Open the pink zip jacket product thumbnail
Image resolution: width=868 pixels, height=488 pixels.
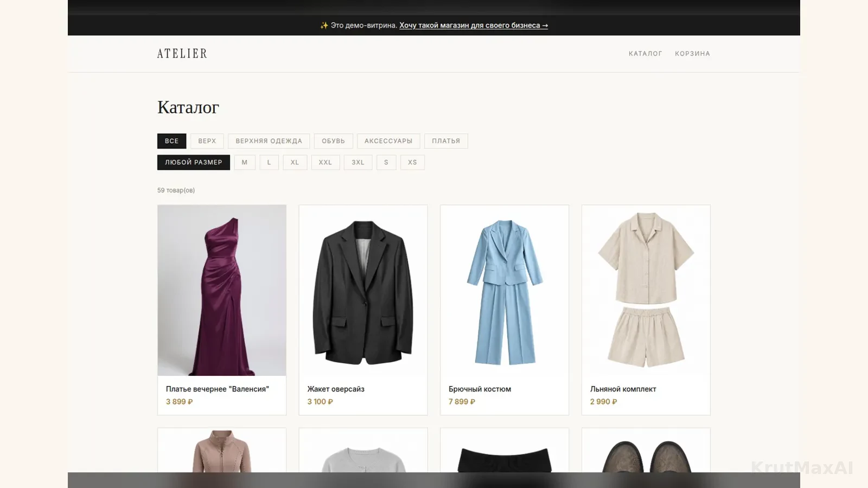pos(222,450)
